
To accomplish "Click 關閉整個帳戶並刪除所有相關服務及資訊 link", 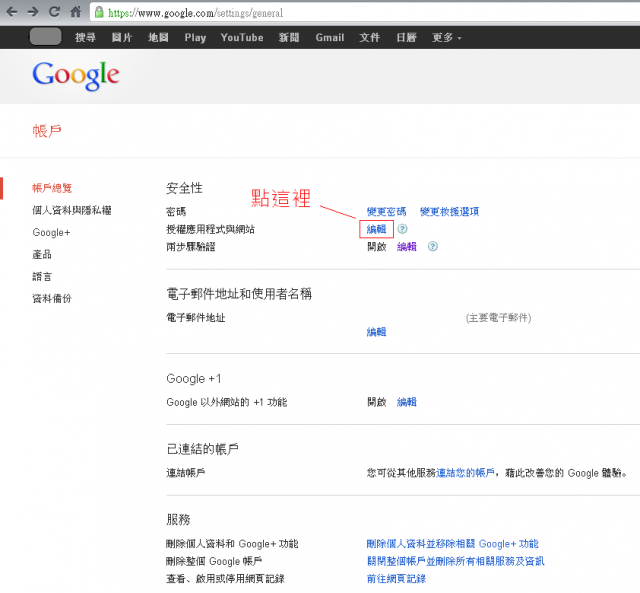I will pyautogui.click(x=455, y=561).
